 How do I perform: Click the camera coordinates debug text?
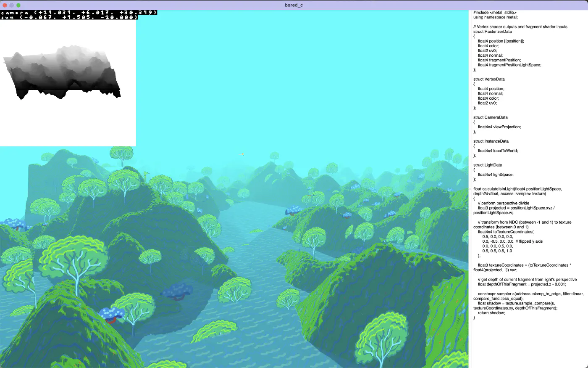click(x=79, y=13)
